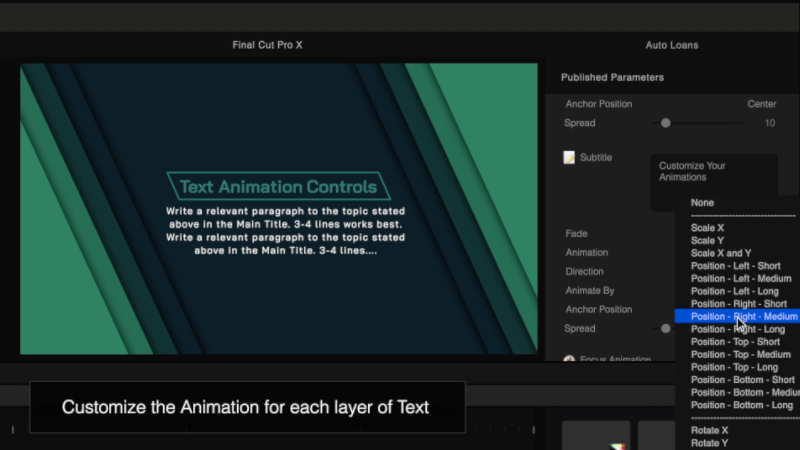This screenshot has height=450, width=800.
Task: Click the Final Cut Pro X title
Action: 267,45
